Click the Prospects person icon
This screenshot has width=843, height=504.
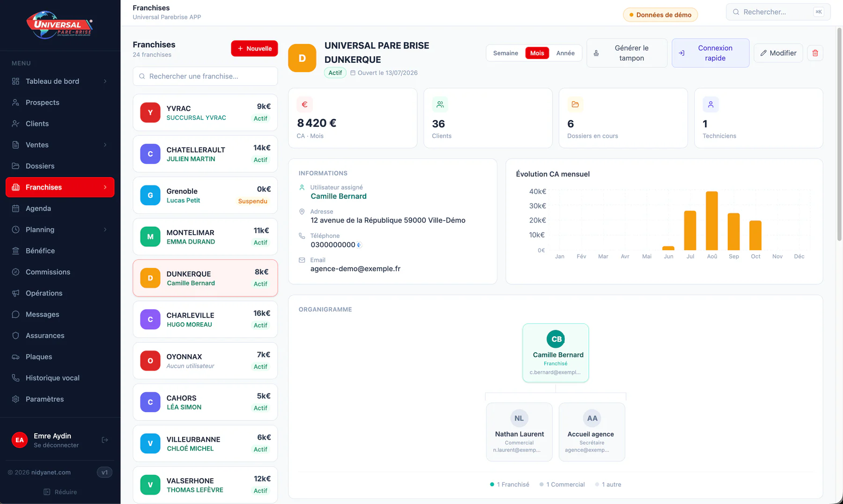[15, 103]
